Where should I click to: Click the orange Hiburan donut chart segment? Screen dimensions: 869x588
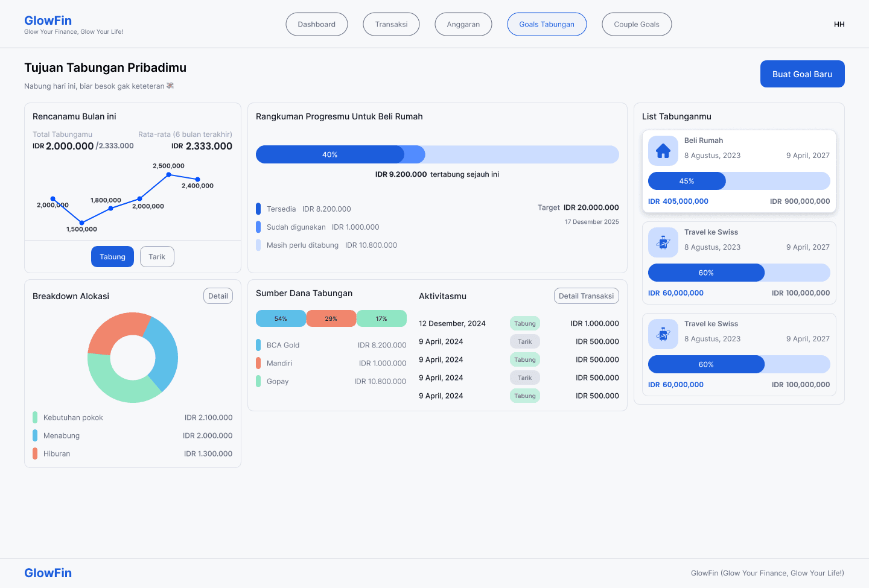(113, 331)
